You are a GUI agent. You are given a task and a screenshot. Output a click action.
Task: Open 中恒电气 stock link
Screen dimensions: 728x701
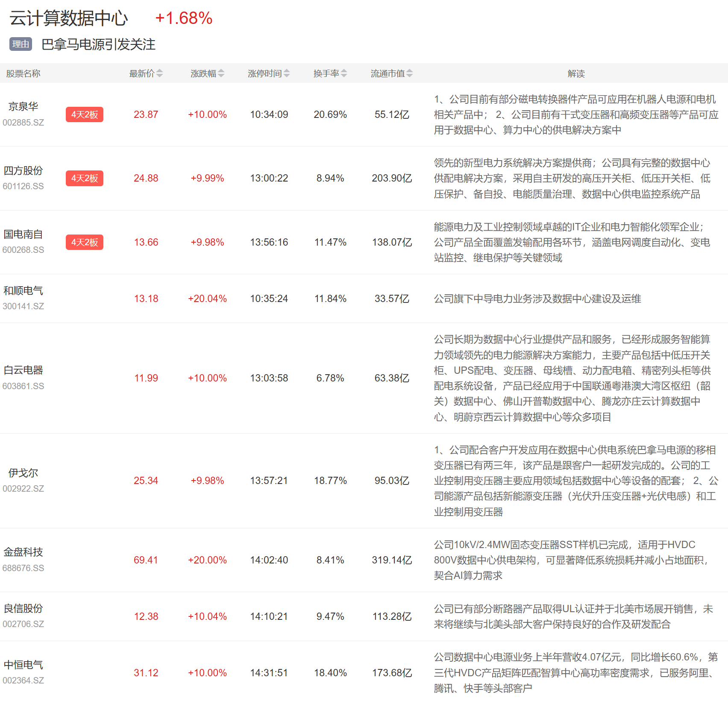(23, 665)
